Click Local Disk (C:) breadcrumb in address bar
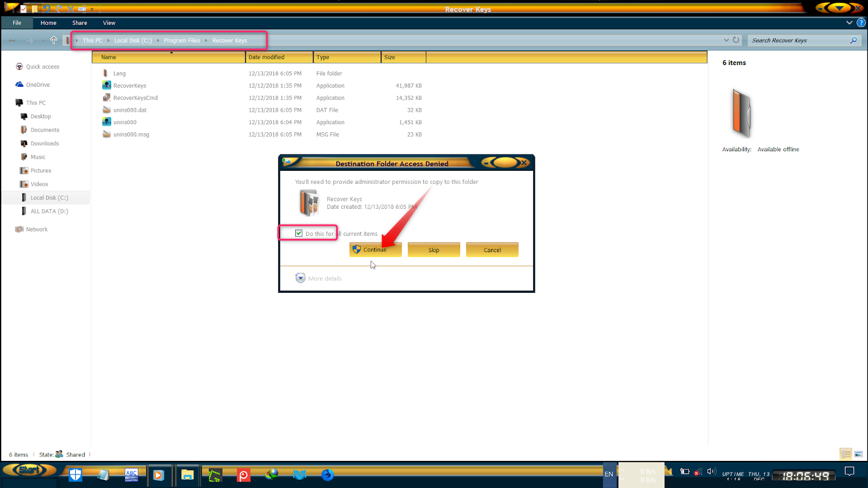 [x=133, y=41]
